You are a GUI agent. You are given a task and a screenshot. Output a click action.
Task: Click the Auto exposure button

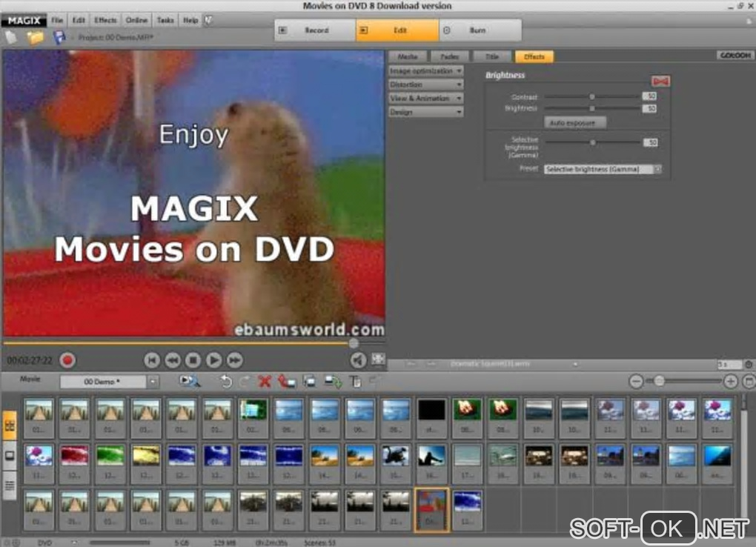(x=574, y=123)
